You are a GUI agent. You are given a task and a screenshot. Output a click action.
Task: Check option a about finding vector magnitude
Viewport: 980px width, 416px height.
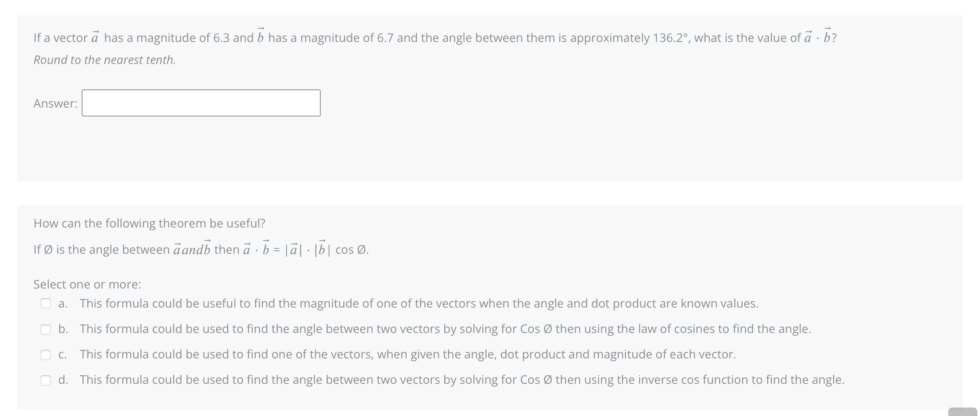pos(46,303)
